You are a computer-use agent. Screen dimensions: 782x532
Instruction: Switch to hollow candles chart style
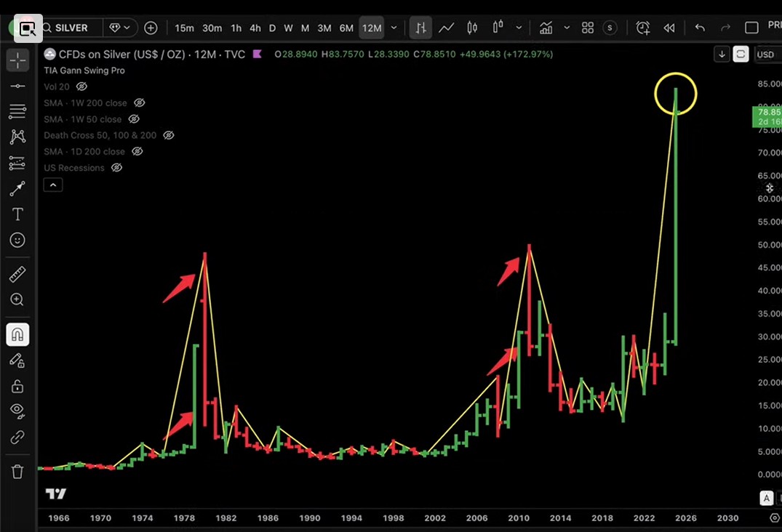click(x=498, y=27)
